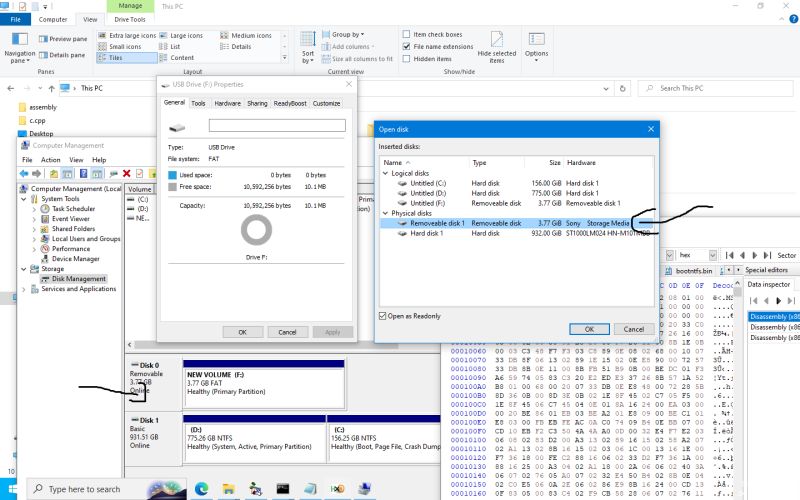The image size is (800, 500).
Task: Click forward arrow in Computer Management toolbar
Action: pyautogui.click(x=36, y=173)
